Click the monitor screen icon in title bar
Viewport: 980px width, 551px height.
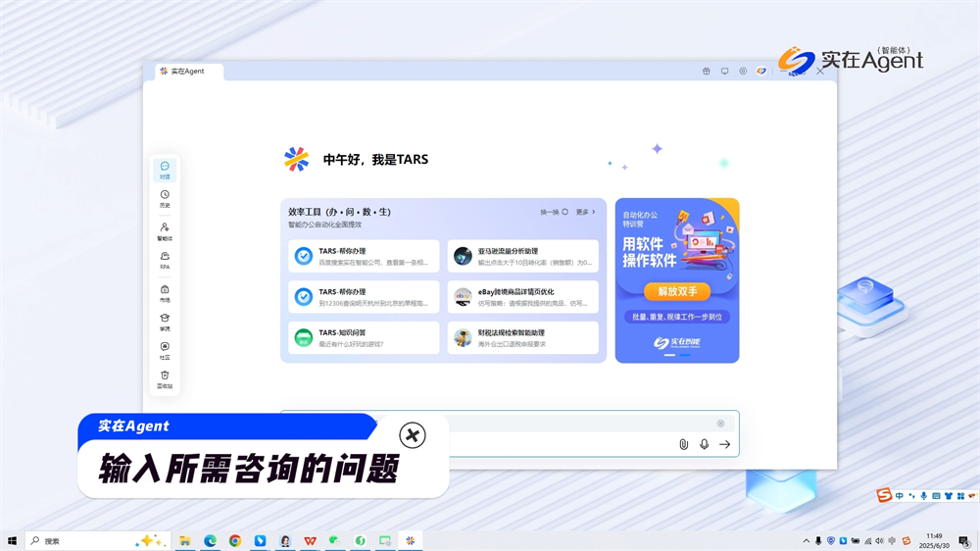point(724,72)
